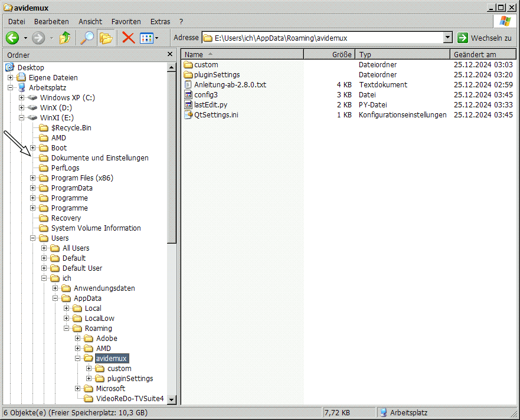The height and width of the screenshot is (420, 520).
Task: Sort by Name column header
Action: click(243, 54)
